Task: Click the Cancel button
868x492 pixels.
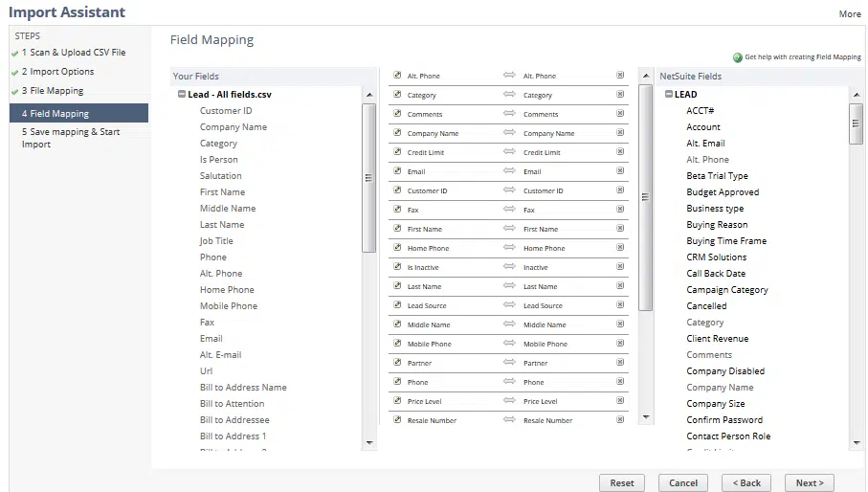Action: [x=683, y=483]
